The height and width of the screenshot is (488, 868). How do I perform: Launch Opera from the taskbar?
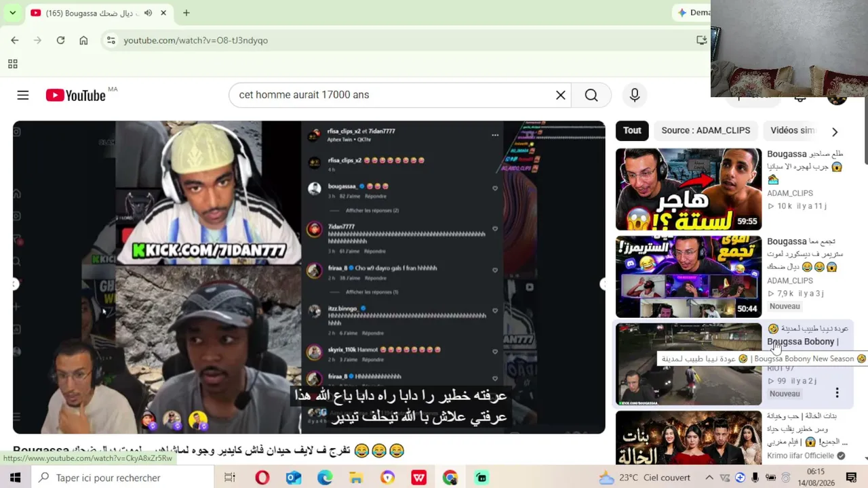pyautogui.click(x=262, y=478)
